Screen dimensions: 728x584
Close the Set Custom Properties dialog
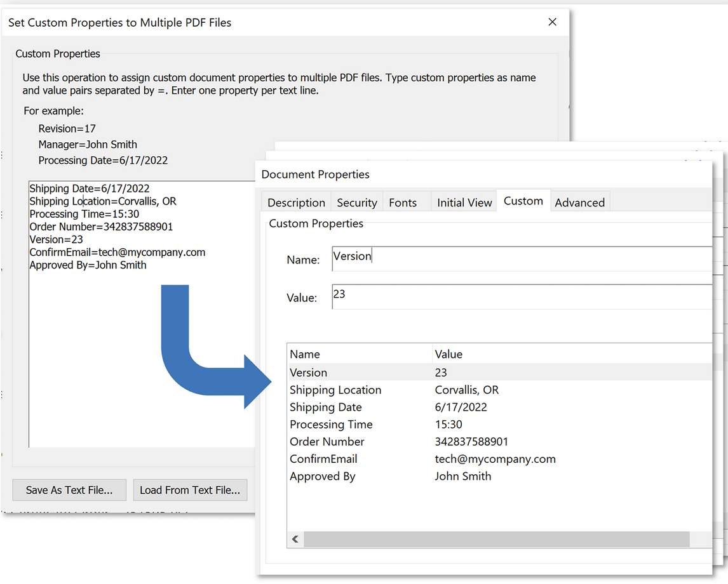[x=552, y=22]
